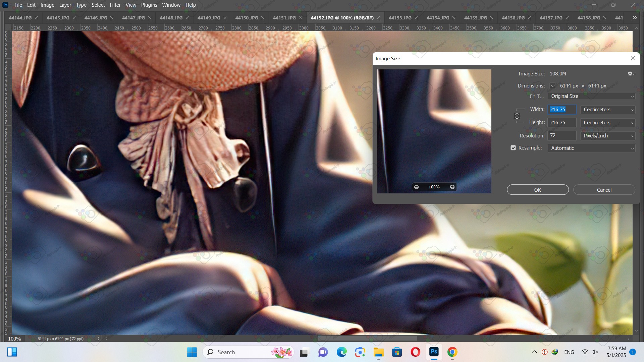Viewport: 644px width, 362px height.
Task: Open the Window menu
Action: pos(171,5)
